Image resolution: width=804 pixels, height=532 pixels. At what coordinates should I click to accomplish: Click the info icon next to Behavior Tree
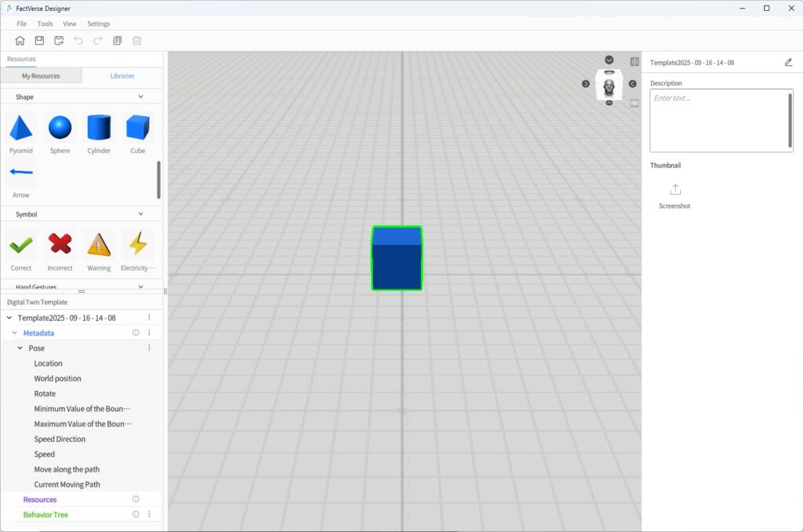(x=135, y=515)
